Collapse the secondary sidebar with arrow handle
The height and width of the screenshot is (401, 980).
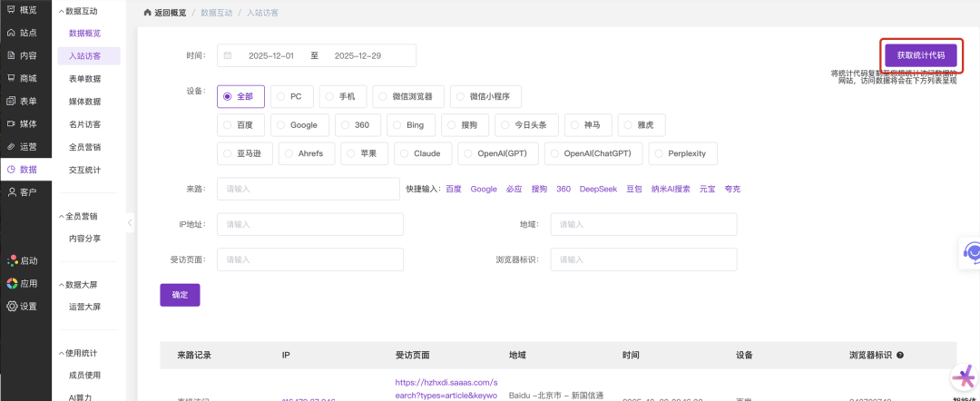pyautogui.click(x=130, y=222)
